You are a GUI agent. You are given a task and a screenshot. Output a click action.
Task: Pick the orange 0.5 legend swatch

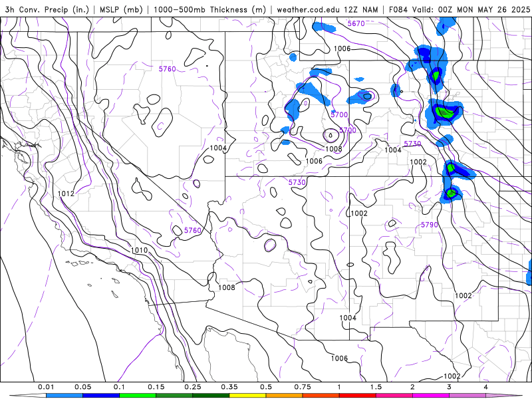coord(285,396)
